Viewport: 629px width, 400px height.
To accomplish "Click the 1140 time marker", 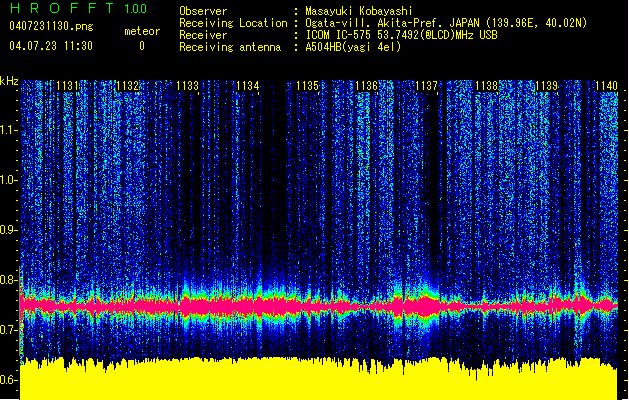I will coord(606,86).
